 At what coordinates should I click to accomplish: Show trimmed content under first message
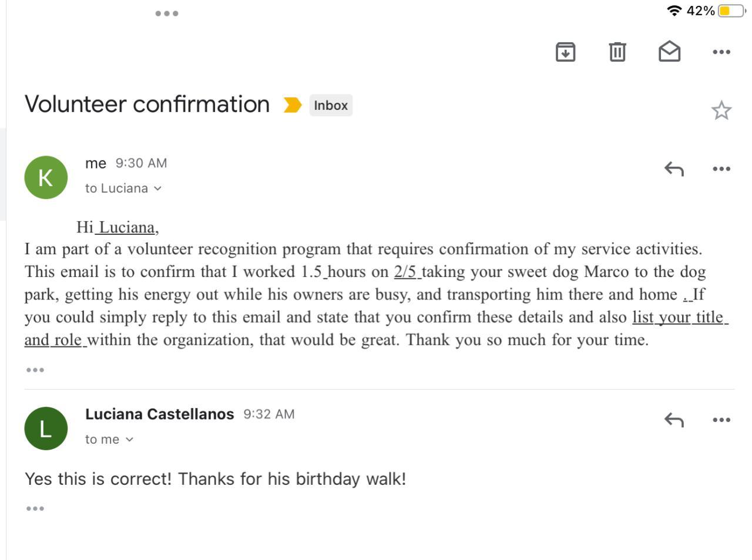[x=35, y=370]
